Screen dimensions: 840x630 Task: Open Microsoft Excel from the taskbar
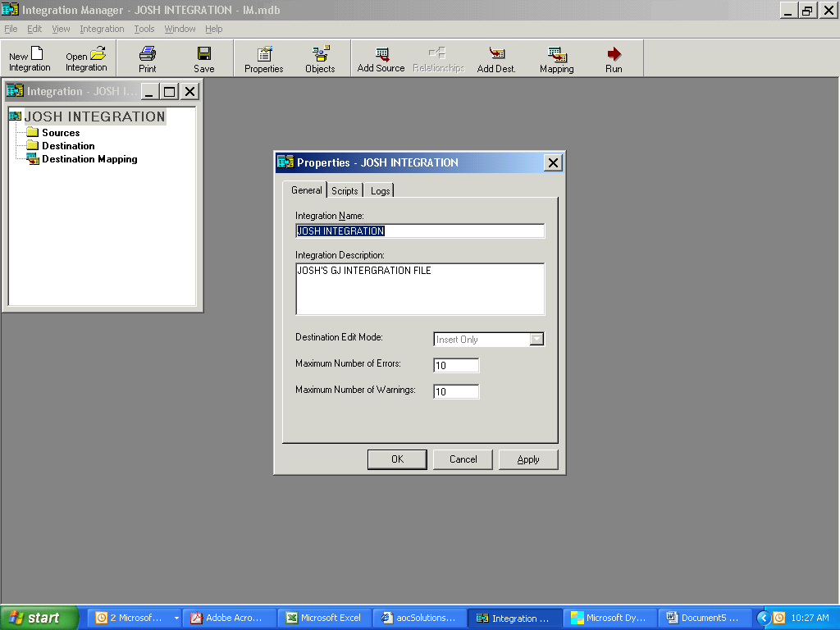pyautogui.click(x=325, y=618)
